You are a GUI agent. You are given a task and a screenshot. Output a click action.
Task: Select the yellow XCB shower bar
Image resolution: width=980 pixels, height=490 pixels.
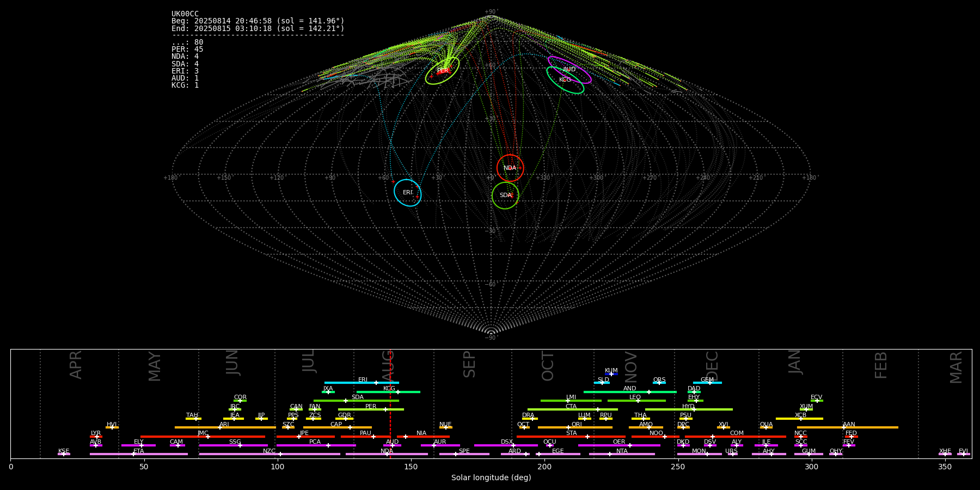pos(799,418)
